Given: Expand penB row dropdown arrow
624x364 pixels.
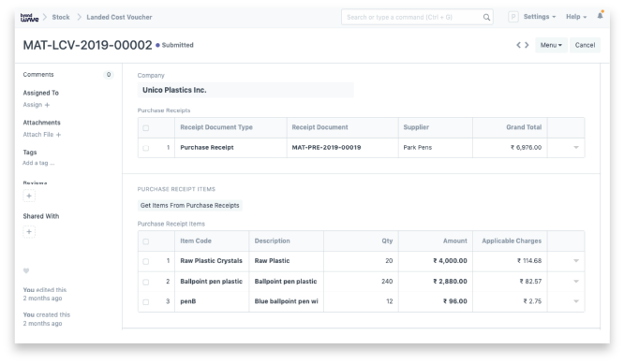Looking at the screenshot, I should tap(576, 301).
